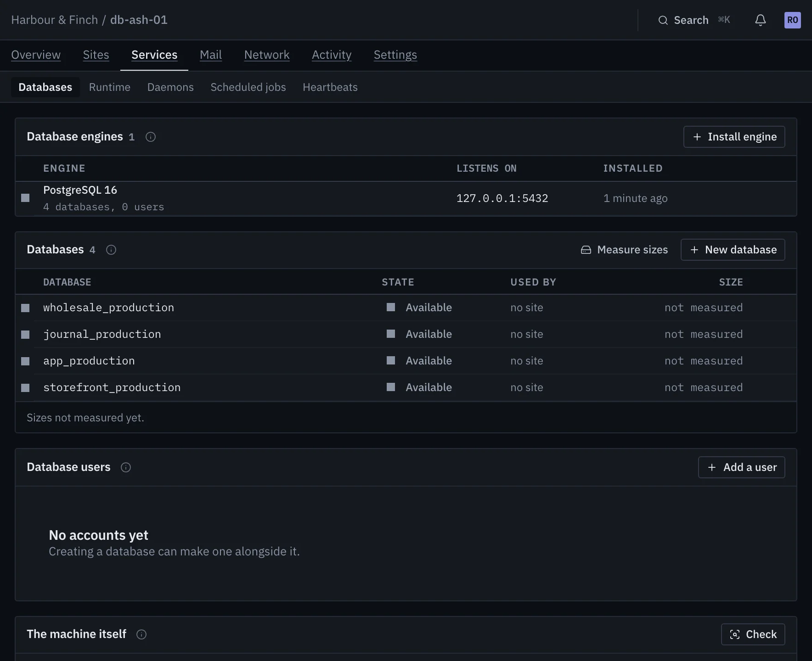Show info about Database users
Screen dimensions: 812x661
[x=126, y=467]
